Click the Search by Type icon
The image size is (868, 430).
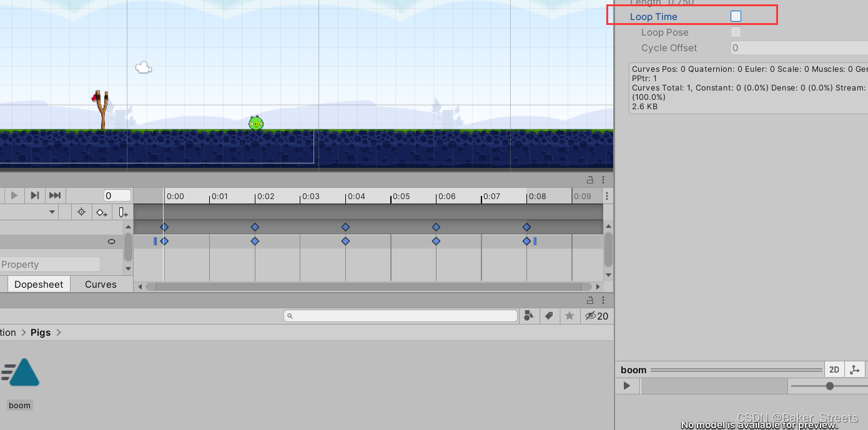click(528, 316)
